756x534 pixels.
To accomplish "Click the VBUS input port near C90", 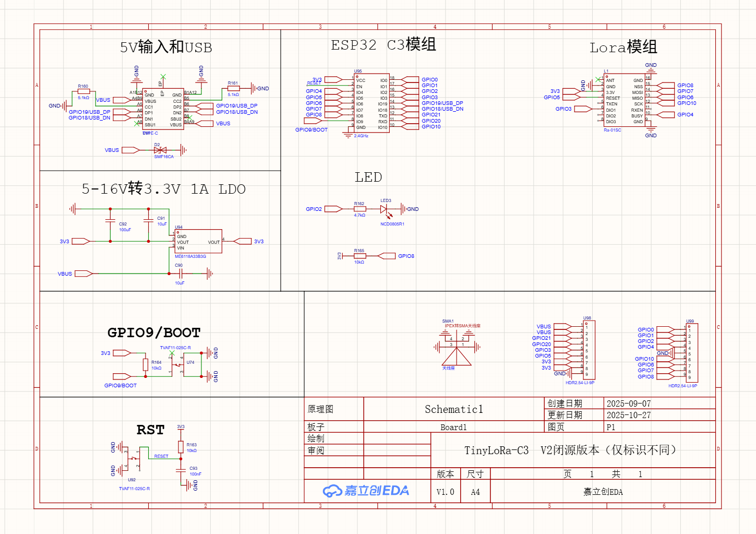I will (83, 274).
